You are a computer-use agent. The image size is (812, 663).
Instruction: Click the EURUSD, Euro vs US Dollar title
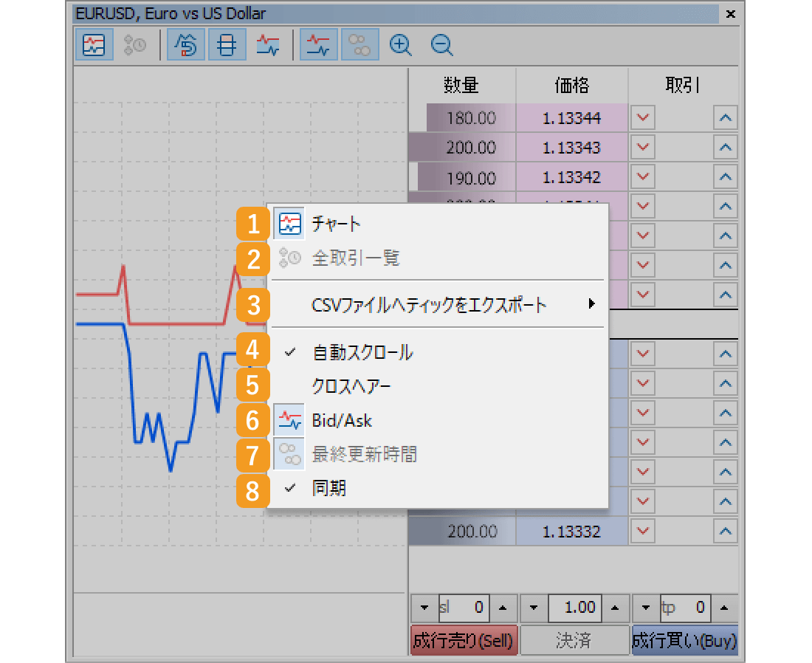point(171,14)
